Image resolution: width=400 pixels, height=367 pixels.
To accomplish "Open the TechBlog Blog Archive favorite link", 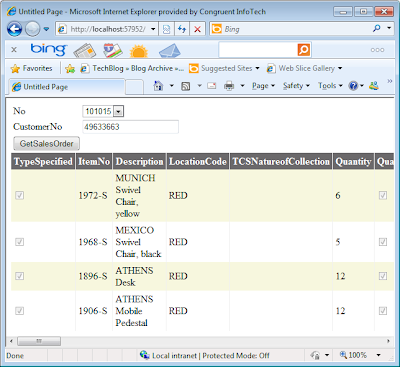I will [132, 68].
